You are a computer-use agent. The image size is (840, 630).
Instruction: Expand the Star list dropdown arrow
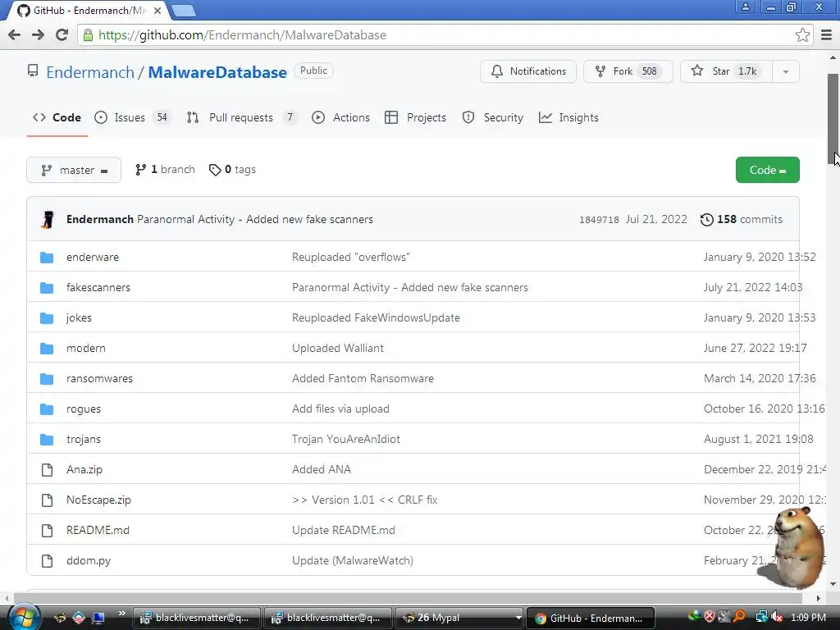(x=786, y=71)
